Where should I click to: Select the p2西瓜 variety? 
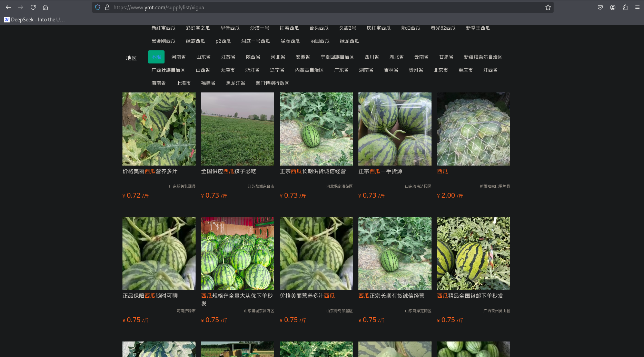223,41
